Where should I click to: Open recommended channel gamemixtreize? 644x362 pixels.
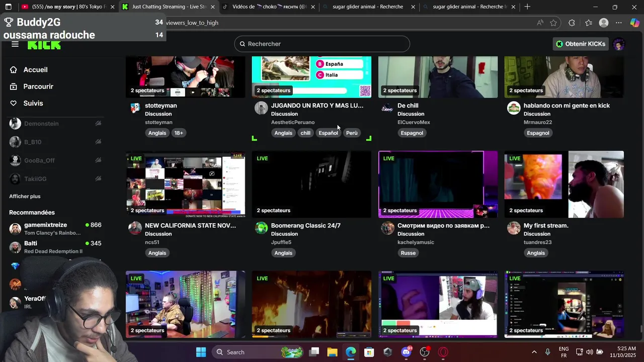coord(55,229)
